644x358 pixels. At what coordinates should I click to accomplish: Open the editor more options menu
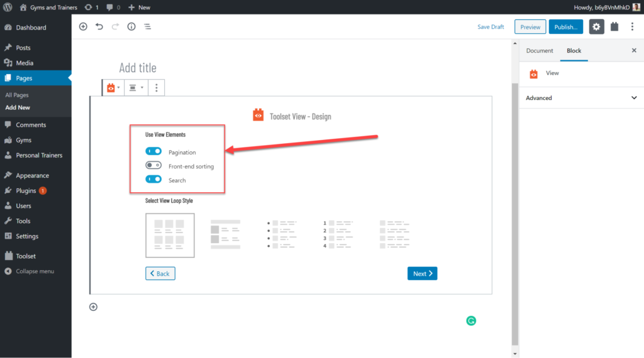632,26
